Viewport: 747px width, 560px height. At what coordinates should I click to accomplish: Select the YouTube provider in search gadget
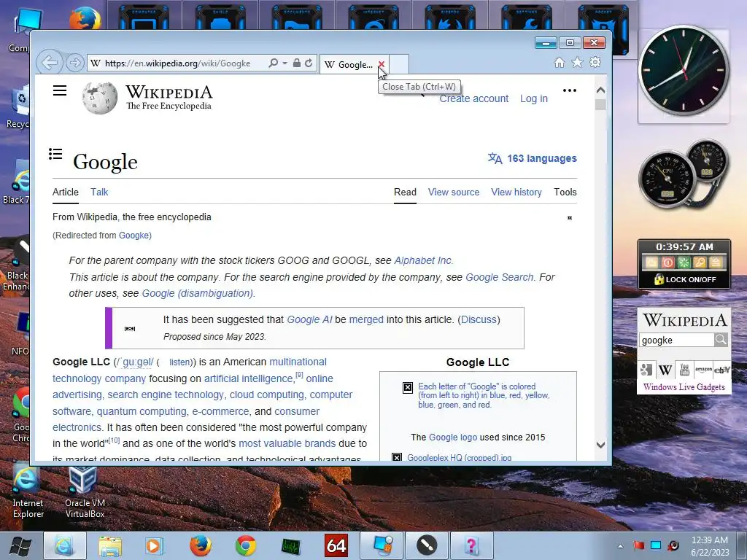[684, 370]
